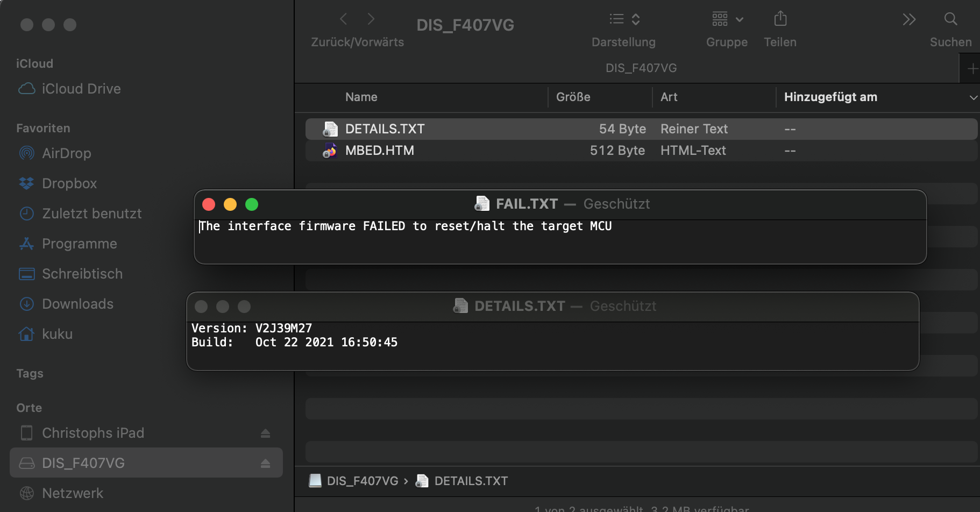Open the Darstellung list view switcher
The height and width of the screenshot is (512, 980).
(x=624, y=19)
